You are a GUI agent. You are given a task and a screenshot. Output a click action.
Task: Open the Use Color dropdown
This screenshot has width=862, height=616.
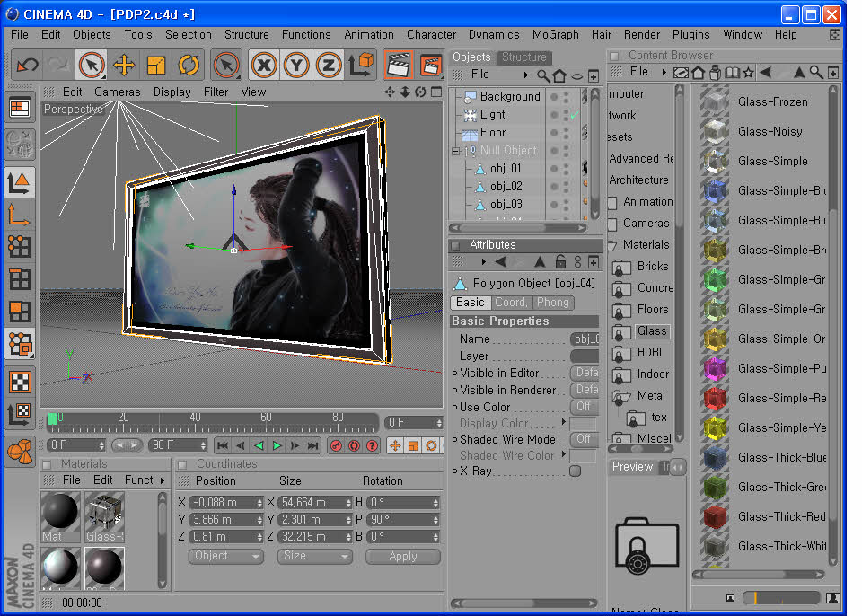click(585, 407)
